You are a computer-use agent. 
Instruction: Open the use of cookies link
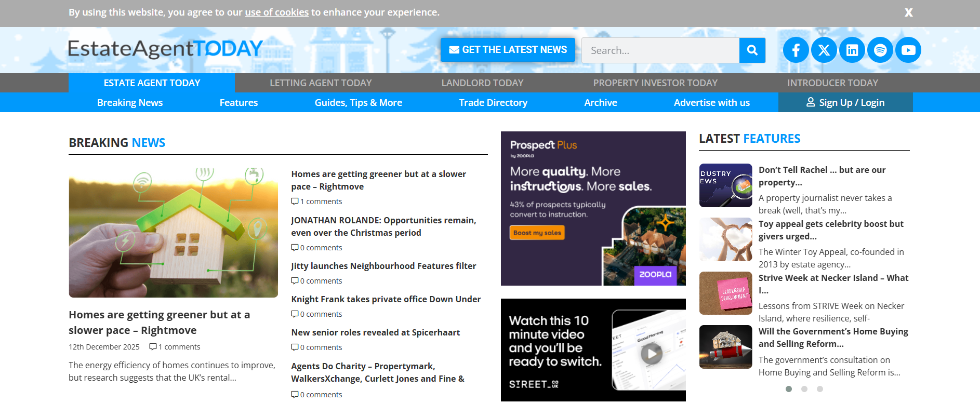(277, 12)
